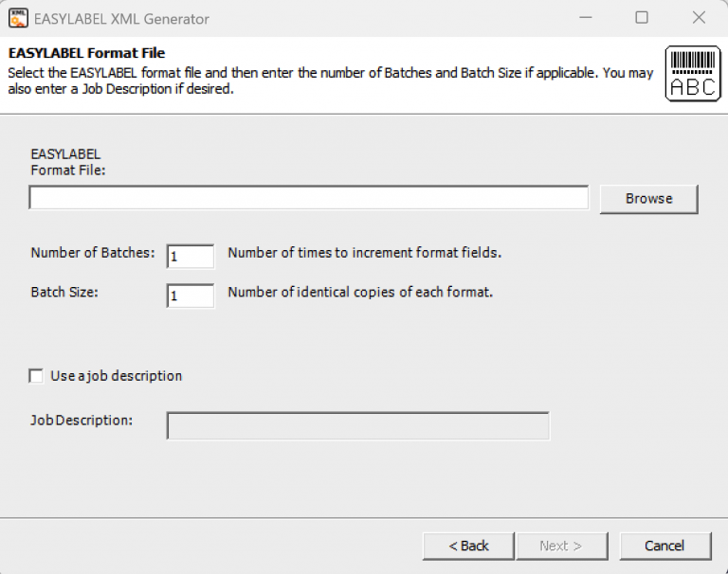Minimize the EASYLABEL XML Generator window
Image resolution: width=728 pixels, height=574 pixels.
[585, 18]
